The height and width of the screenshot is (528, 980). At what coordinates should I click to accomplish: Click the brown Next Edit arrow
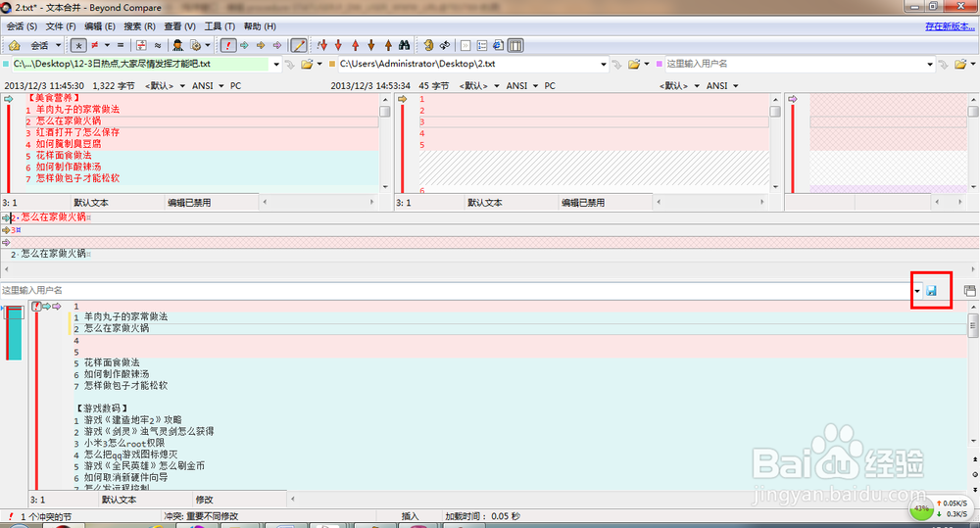tap(371, 45)
